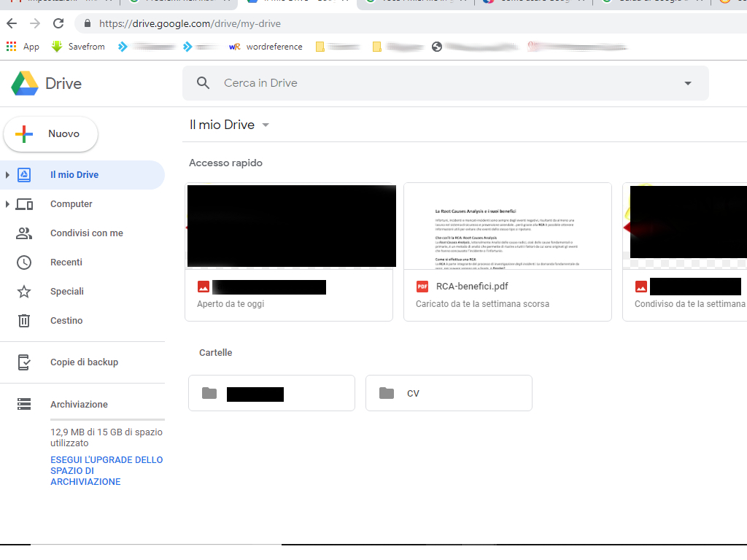747x560 pixels.
Task: Click the PDF icon beside RCA-benefici.pdf
Action: (422, 286)
